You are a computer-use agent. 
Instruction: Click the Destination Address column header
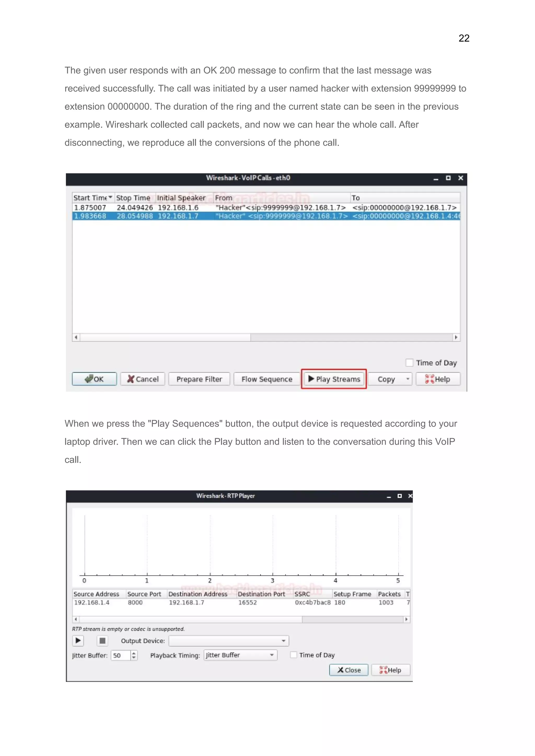click(202, 594)
